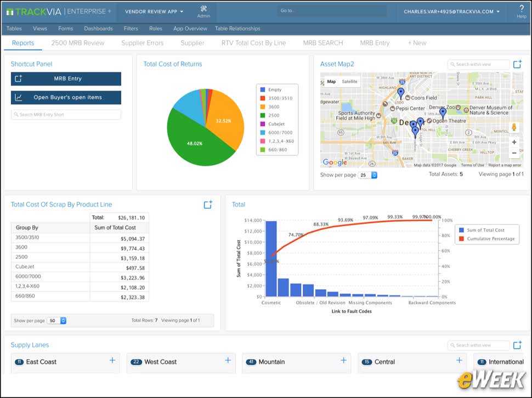Switch to RTV Total Cost By Line tab
Image resolution: width=532 pixels, height=398 pixels.
tap(253, 43)
